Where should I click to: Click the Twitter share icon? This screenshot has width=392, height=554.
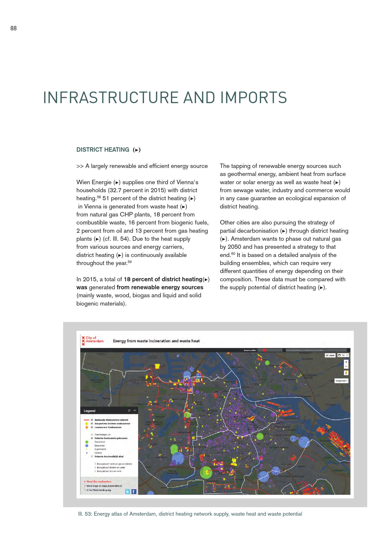pyautogui.click(x=128, y=492)
